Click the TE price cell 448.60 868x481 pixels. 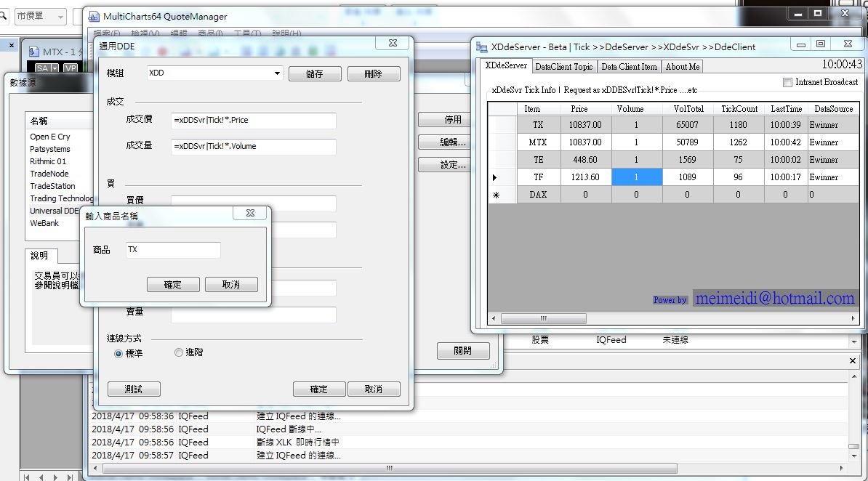click(x=584, y=160)
